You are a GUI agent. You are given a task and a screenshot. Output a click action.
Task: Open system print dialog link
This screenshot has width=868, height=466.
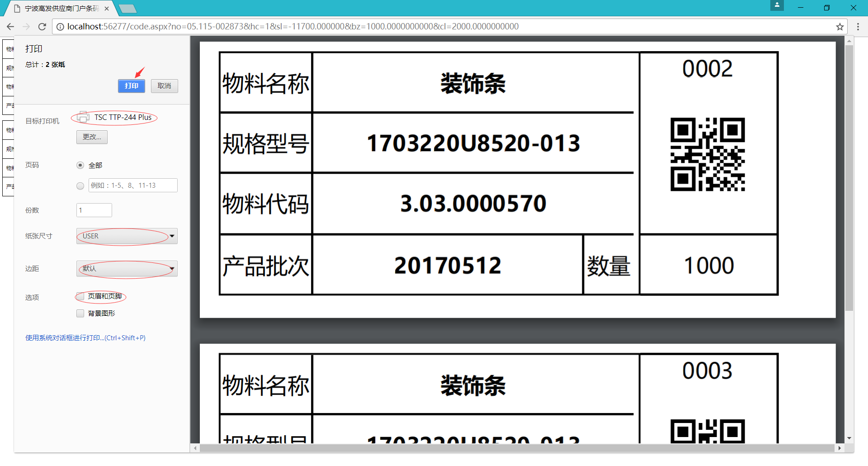click(x=85, y=338)
